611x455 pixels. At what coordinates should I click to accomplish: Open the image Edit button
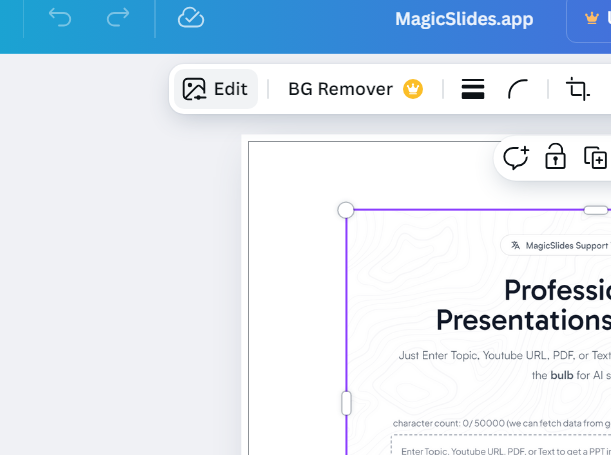click(x=215, y=89)
